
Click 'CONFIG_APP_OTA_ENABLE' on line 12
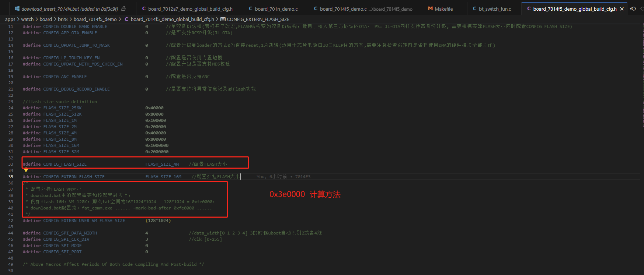click(70, 33)
